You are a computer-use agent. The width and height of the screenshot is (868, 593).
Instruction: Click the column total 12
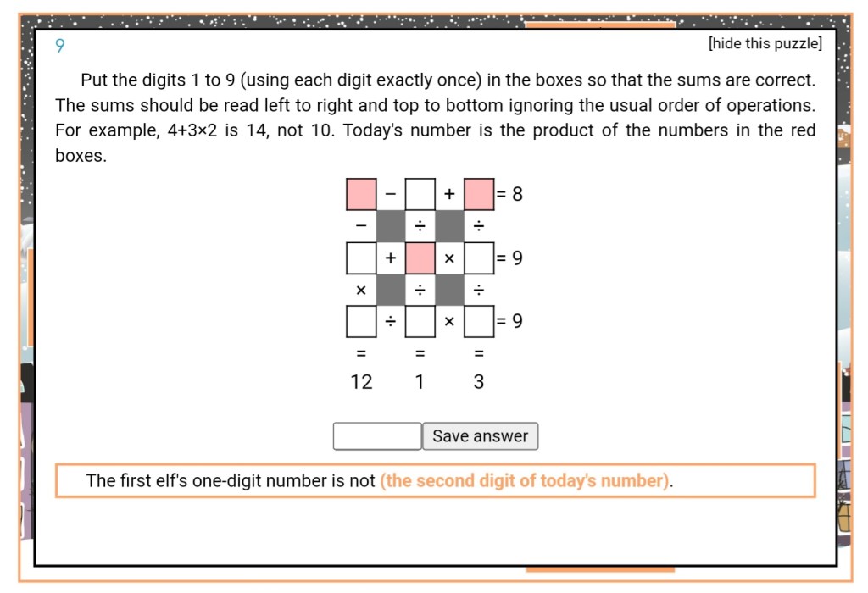coord(361,382)
